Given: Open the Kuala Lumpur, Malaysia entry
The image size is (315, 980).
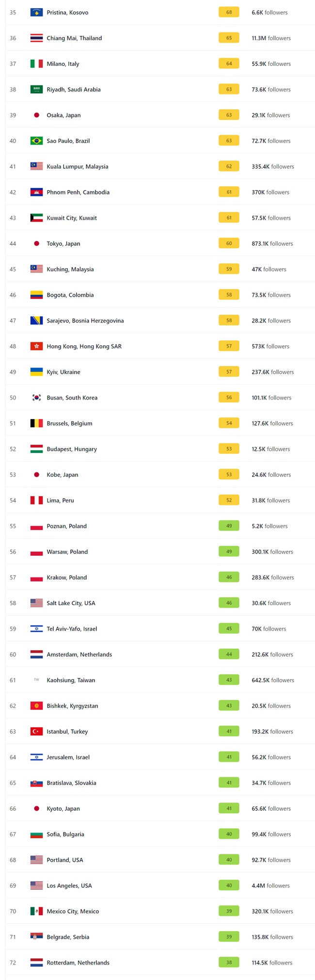Looking at the screenshot, I should pos(78,166).
